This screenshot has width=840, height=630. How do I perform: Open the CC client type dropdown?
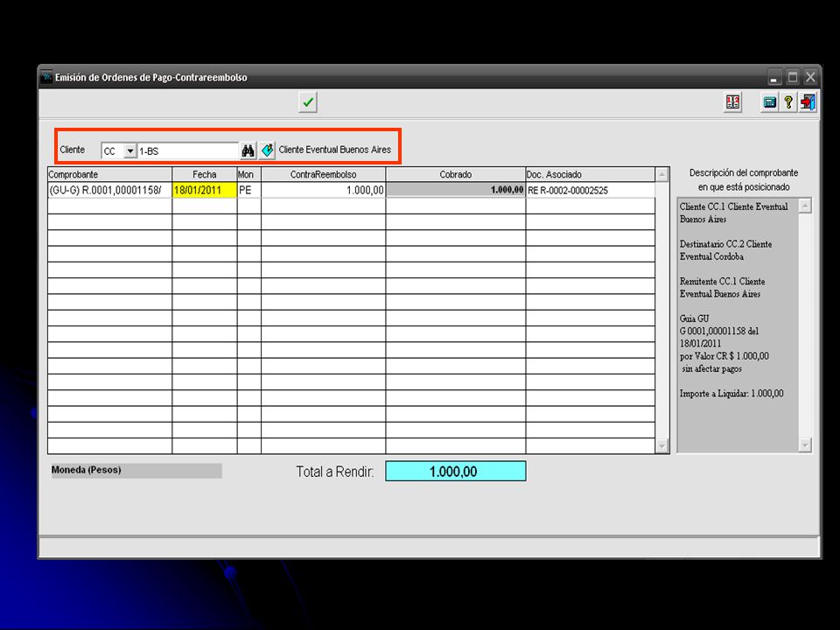tap(129, 151)
